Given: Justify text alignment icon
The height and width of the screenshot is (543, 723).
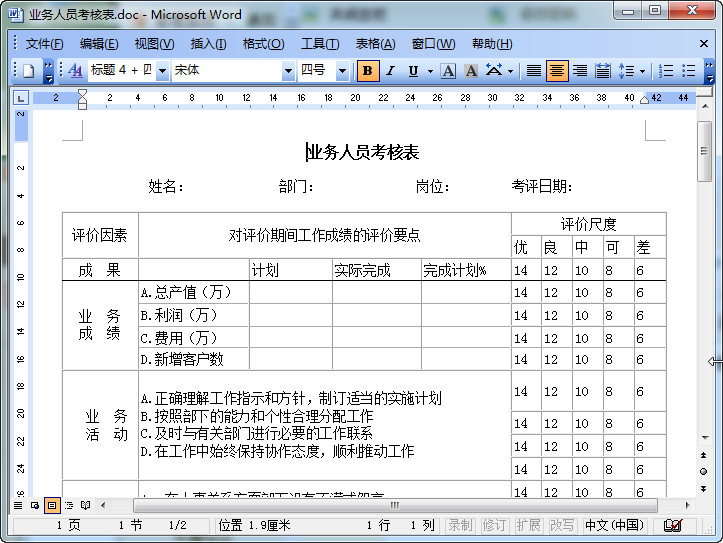Looking at the screenshot, I should coord(534,71).
